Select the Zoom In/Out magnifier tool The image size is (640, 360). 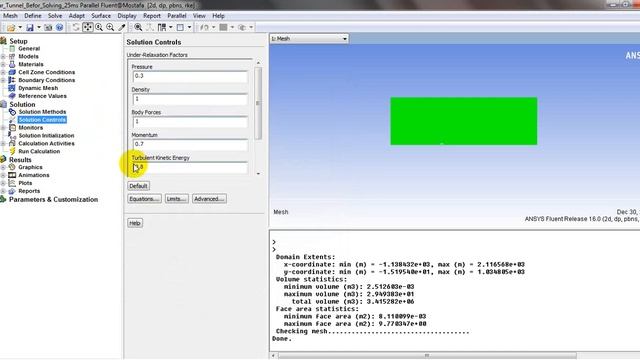[x=99, y=27]
